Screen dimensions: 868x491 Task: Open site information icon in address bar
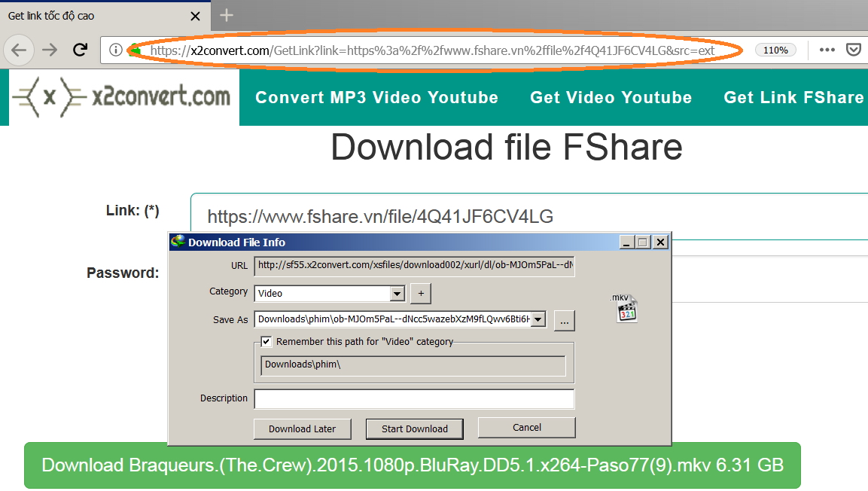115,50
